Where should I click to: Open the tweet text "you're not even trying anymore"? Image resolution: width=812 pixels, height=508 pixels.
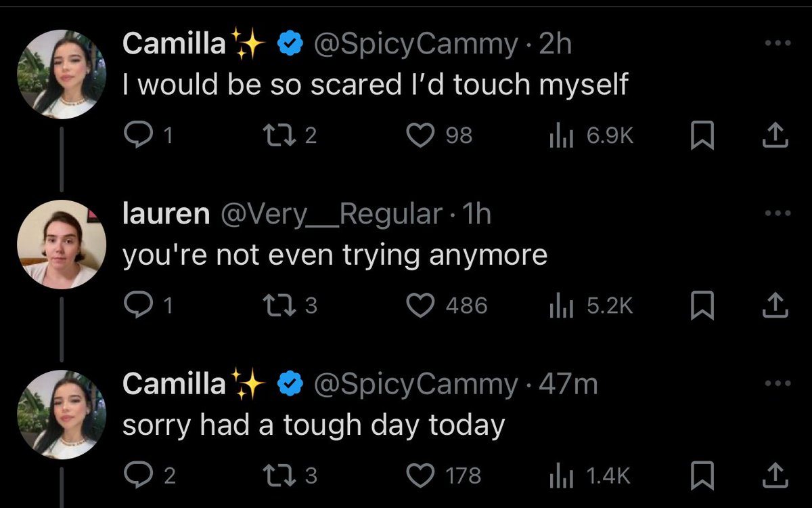[334, 256]
